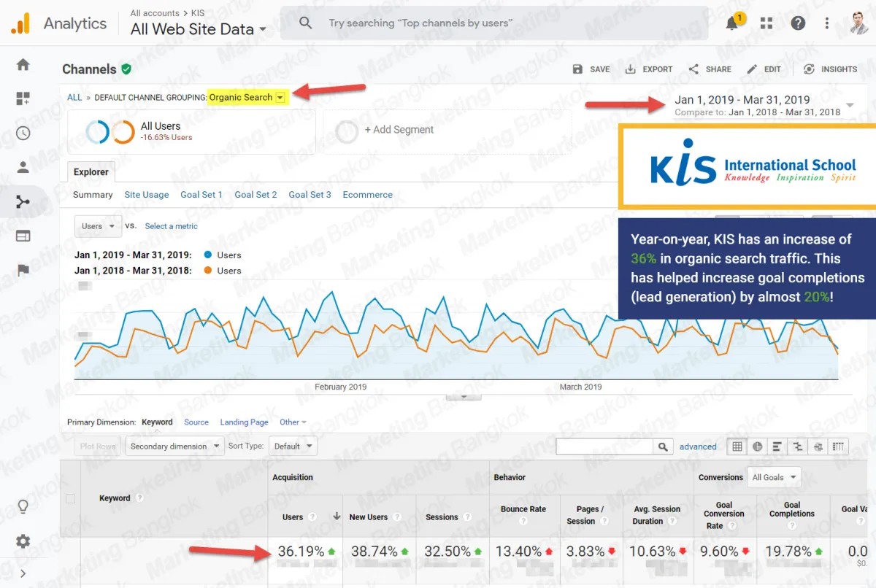Image resolution: width=876 pixels, height=588 pixels.
Task: Export the report
Action: [x=649, y=69]
